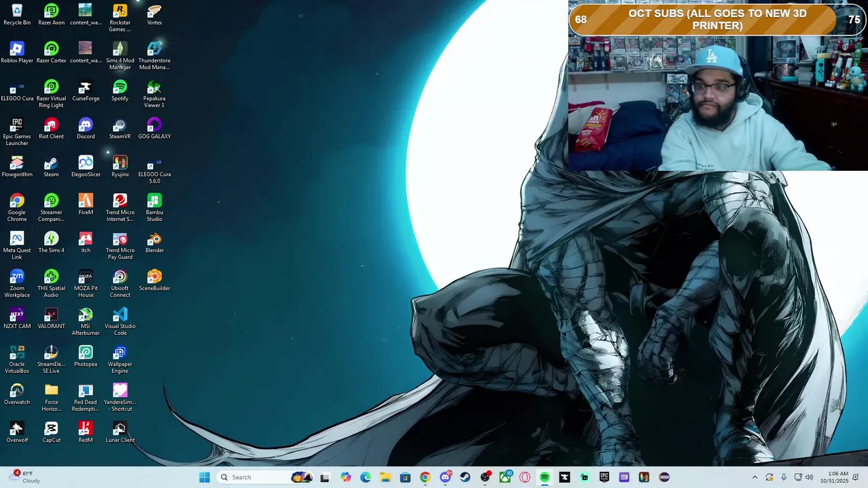
Task: Open Spotify from the taskbar
Action: [545, 477]
